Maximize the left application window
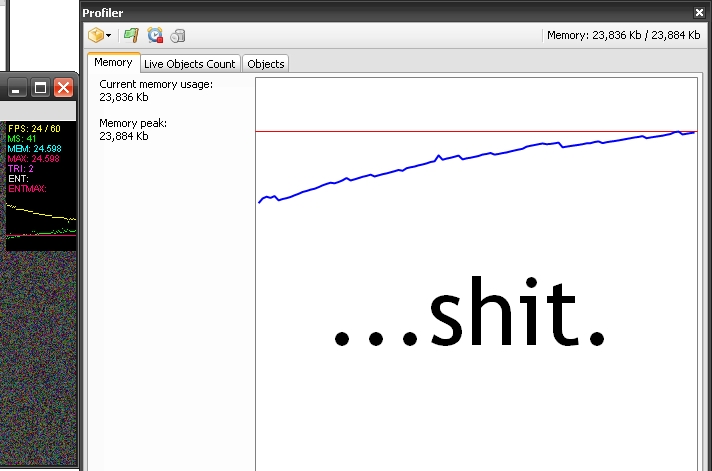The height and width of the screenshot is (471, 712). click(x=40, y=88)
